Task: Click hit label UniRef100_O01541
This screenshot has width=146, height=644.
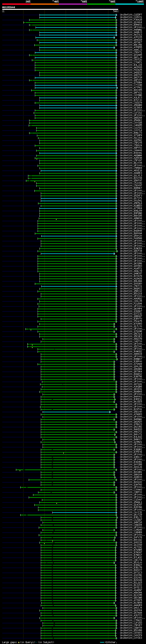Action: tap(131, 201)
